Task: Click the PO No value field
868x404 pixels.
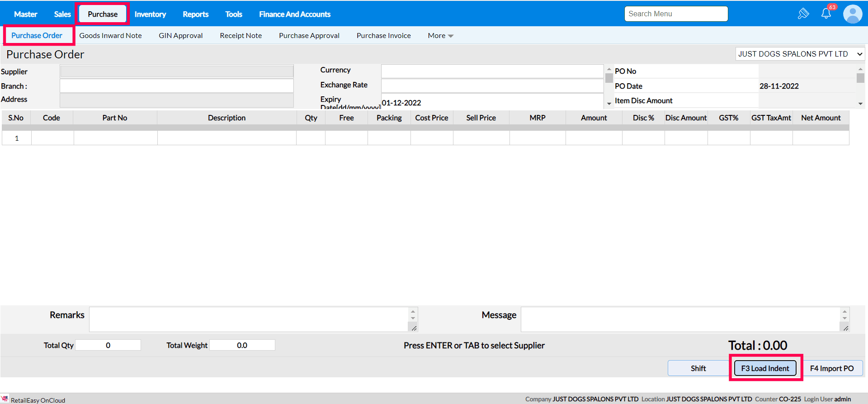Action: (807, 71)
